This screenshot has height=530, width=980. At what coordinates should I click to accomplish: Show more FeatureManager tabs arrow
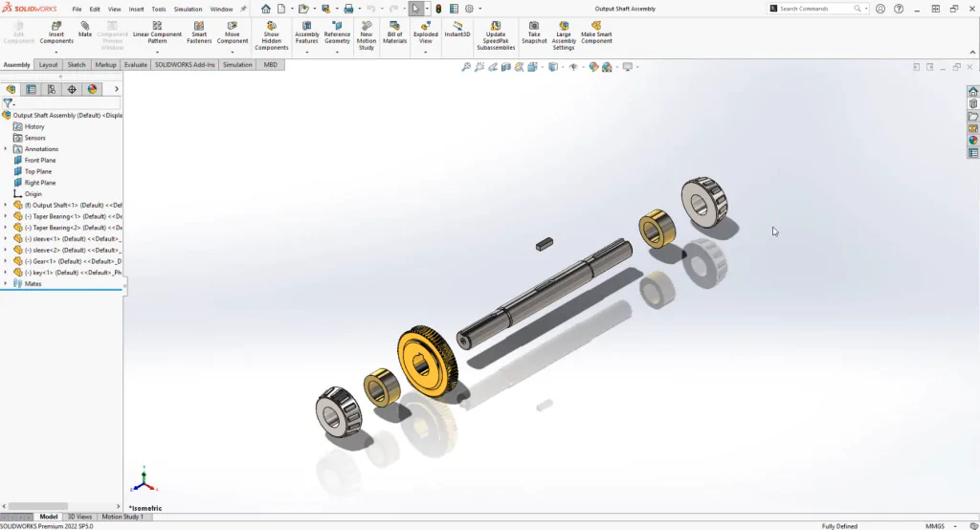click(116, 89)
